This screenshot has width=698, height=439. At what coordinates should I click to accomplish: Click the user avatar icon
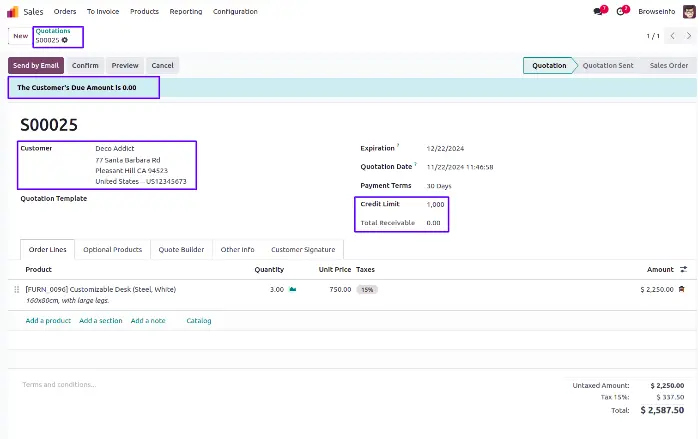pyautogui.click(x=688, y=11)
